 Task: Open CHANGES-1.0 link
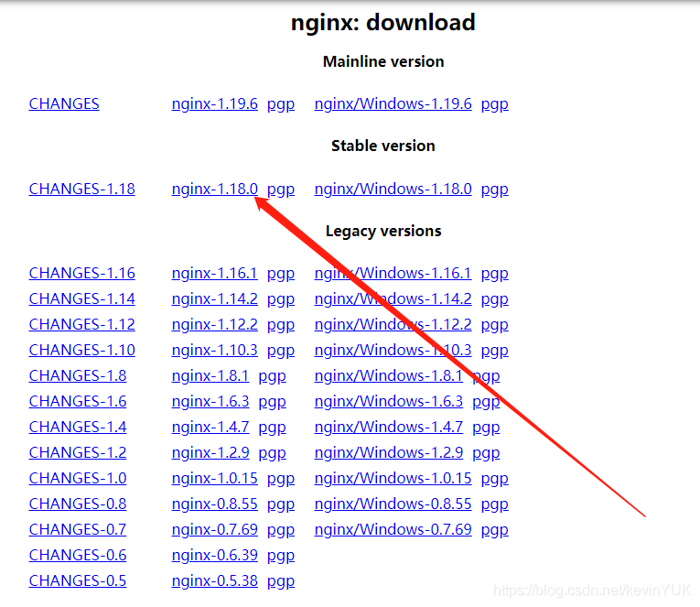78,478
